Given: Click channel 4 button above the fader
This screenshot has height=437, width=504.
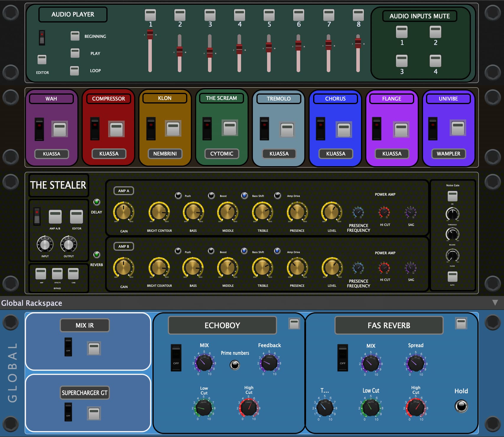Looking at the screenshot, I should pyautogui.click(x=240, y=15).
